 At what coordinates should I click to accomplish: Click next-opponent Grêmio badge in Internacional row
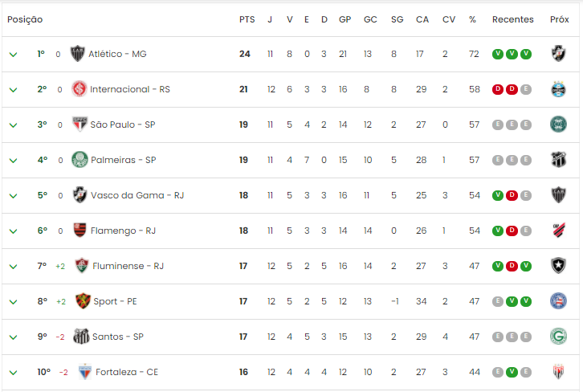558,89
